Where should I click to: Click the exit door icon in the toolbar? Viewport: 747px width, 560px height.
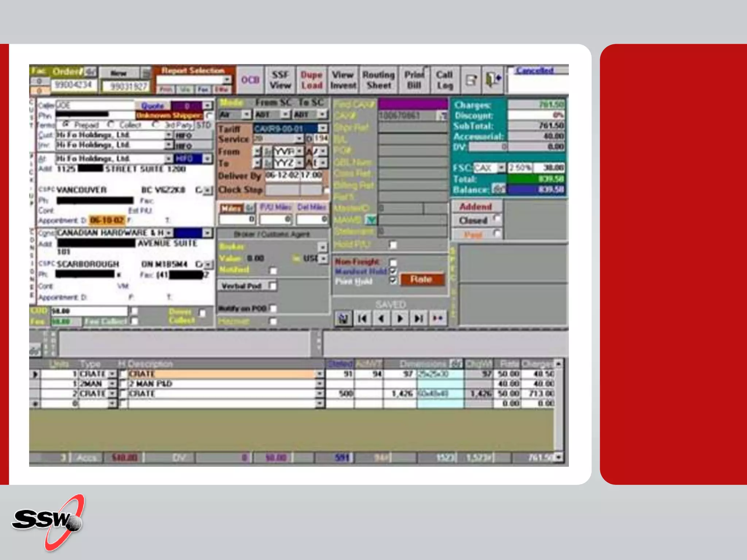pyautogui.click(x=493, y=80)
